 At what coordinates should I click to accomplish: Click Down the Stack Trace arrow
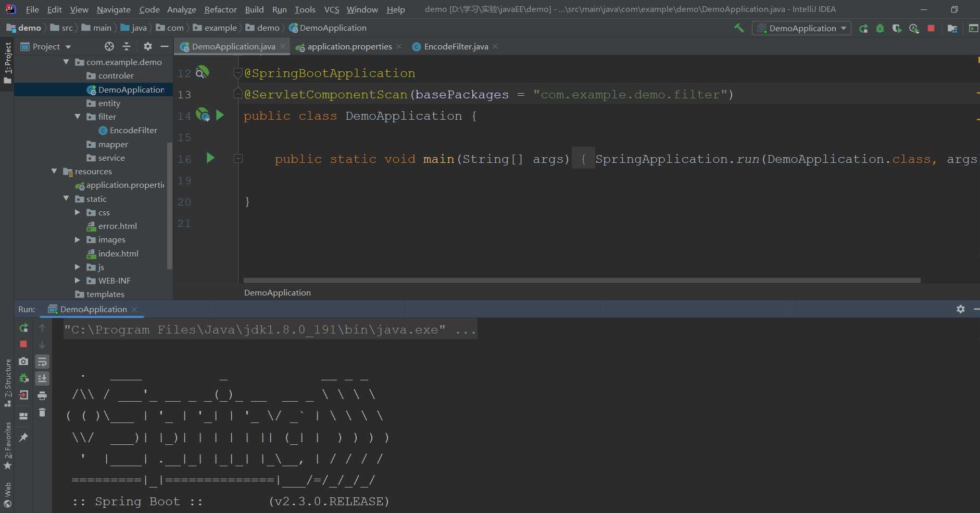click(x=42, y=344)
